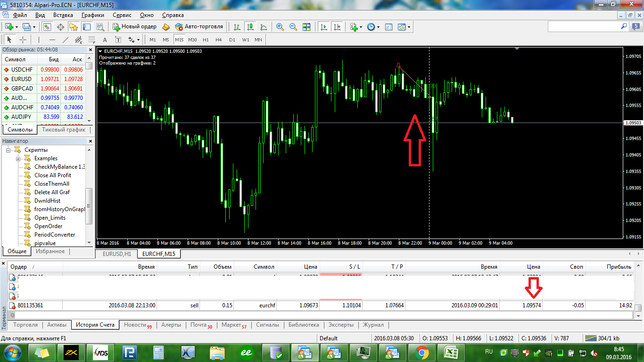Toggle the Data Window crosshair-circle icon
Image resolution: width=644 pixels, height=362 pixels.
pos(60,27)
